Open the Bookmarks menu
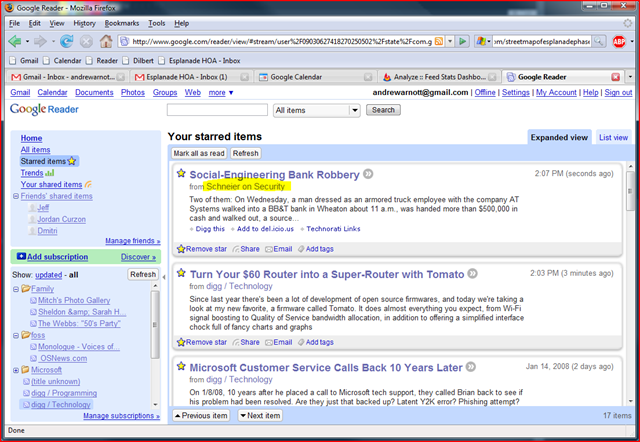Viewport: 640px width, 442px height. [122, 23]
